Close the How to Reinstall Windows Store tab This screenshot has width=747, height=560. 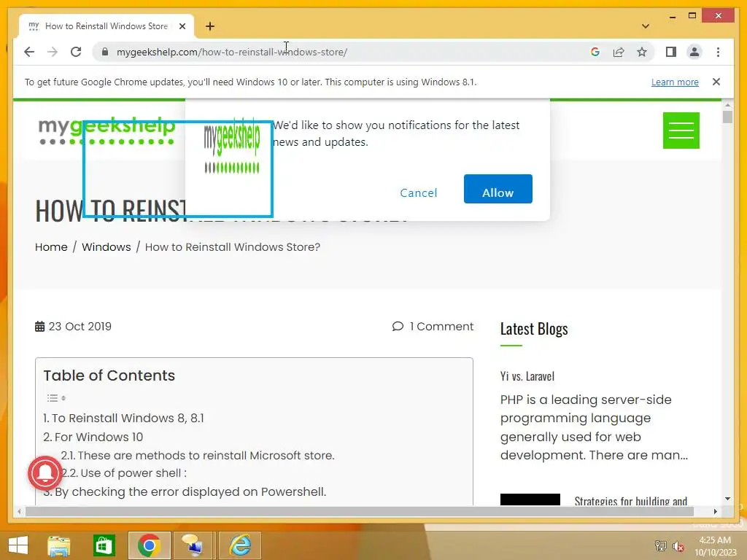point(182,26)
